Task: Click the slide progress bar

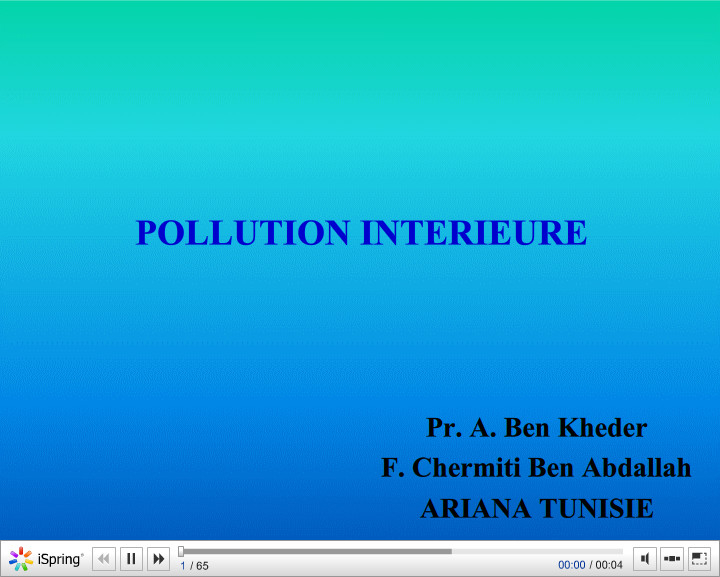Action: (402, 551)
